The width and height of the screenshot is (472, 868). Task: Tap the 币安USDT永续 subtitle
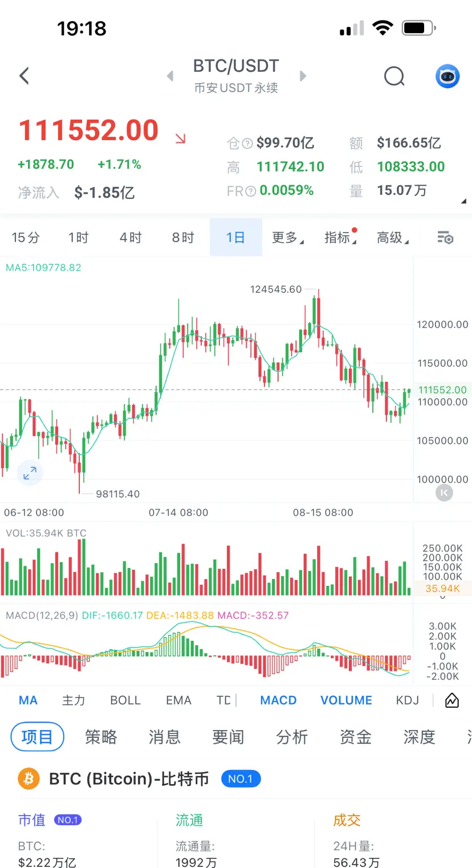click(236, 88)
